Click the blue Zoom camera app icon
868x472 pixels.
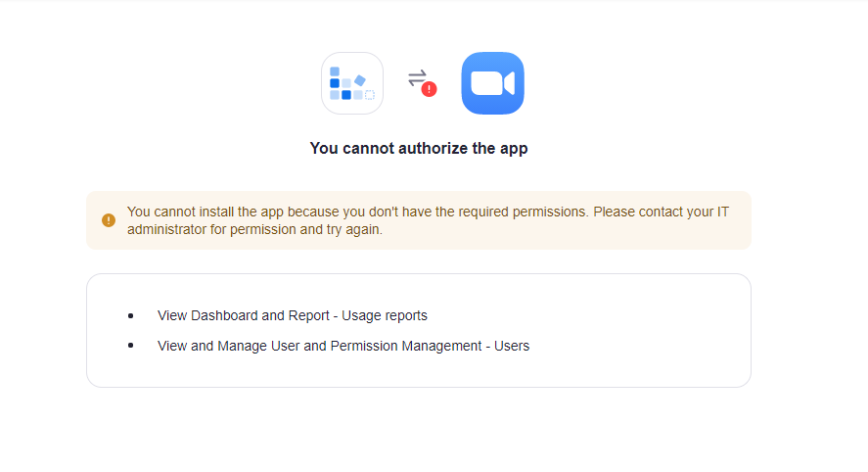coord(492,83)
